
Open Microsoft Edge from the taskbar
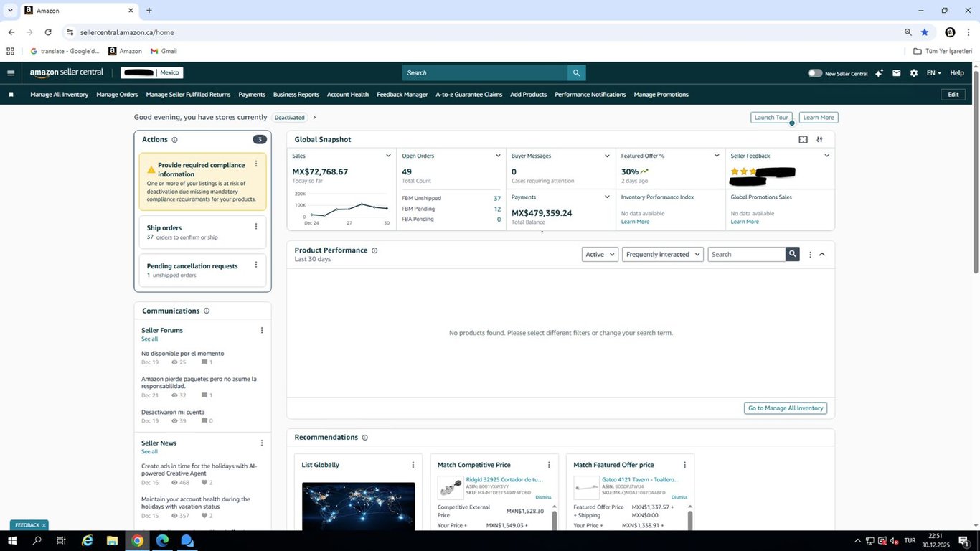click(162, 541)
